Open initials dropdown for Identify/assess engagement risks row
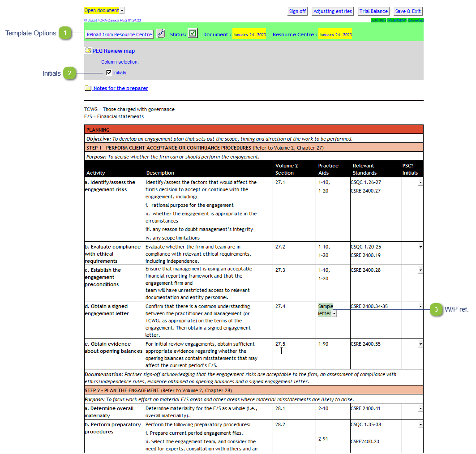The image size is (476, 454). pyautogui.click(x=420, y=182)
